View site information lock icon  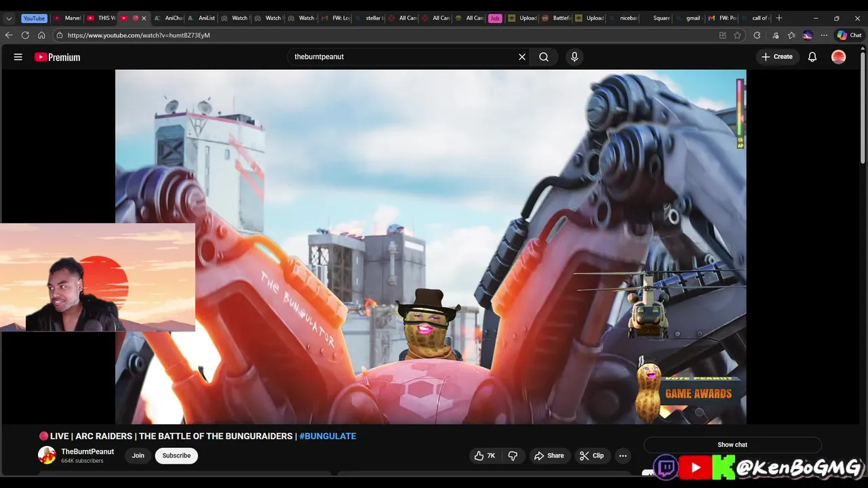[60, 35]
